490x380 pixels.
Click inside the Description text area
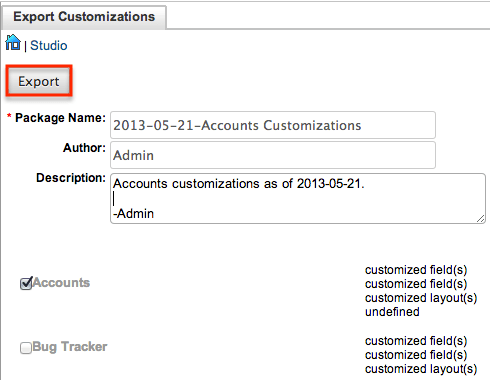pyautogui.click(x=298, y=198)
